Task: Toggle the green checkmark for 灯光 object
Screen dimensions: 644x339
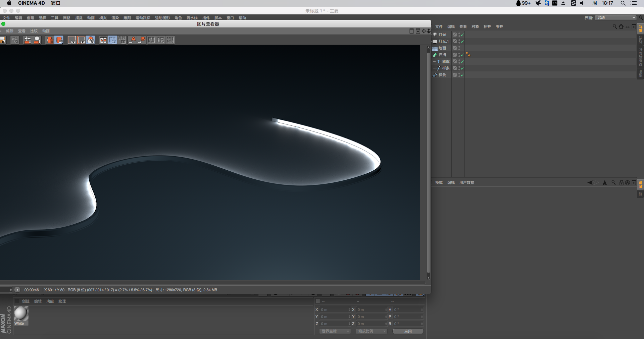Action: 462,35
